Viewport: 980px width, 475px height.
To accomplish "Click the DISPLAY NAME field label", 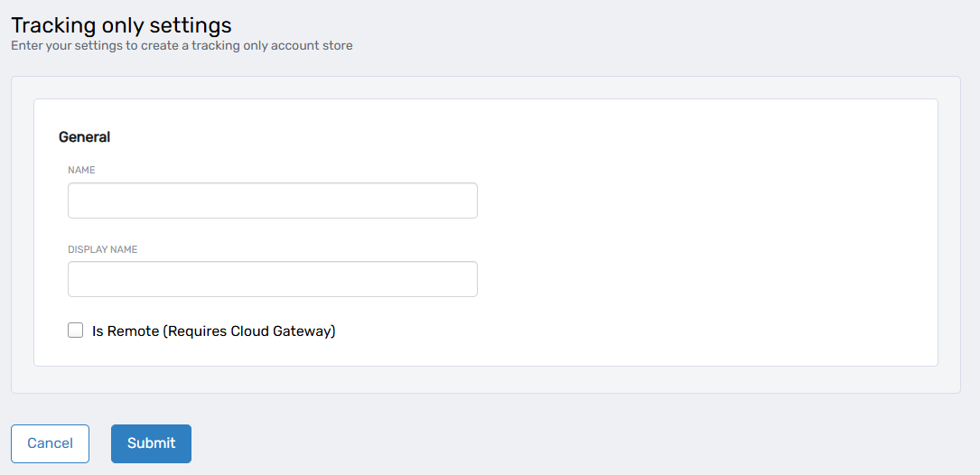I will point(102,249).
